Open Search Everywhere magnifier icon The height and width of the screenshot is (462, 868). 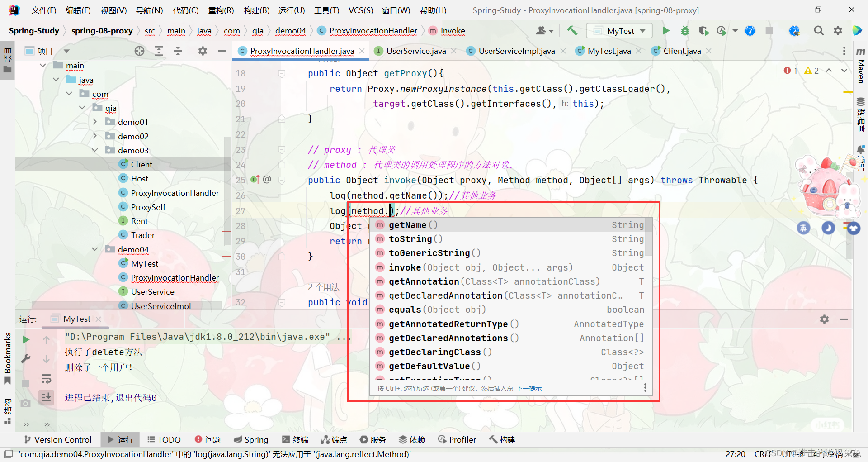coord(819,30)
